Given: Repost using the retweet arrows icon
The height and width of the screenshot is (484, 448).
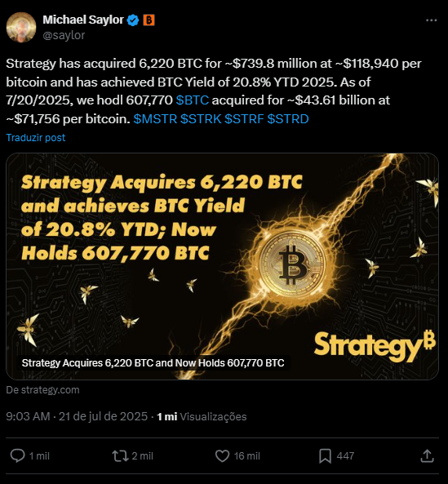Looking at the screenshot, I should coord(120,456).
